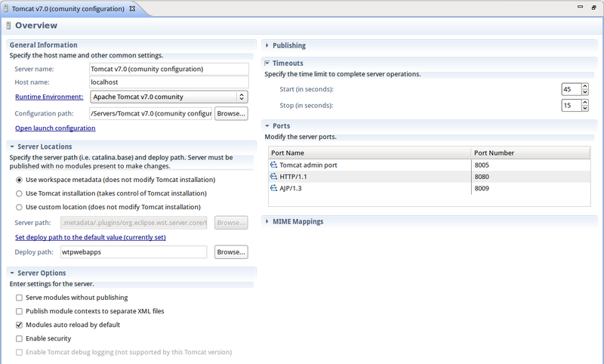Image resolution: width=604 pixels, height=364 pixels.
Task: Expand the MIME Mappings section
Action: coord(267,221)
